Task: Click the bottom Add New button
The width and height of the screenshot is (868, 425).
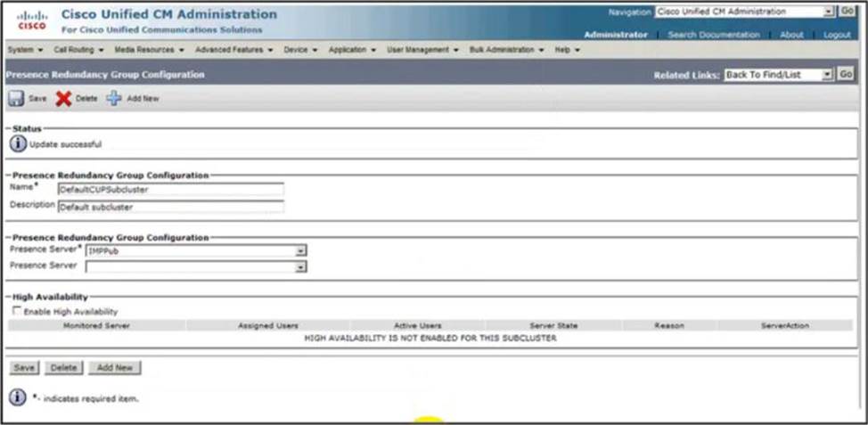Action: (115, 368)
